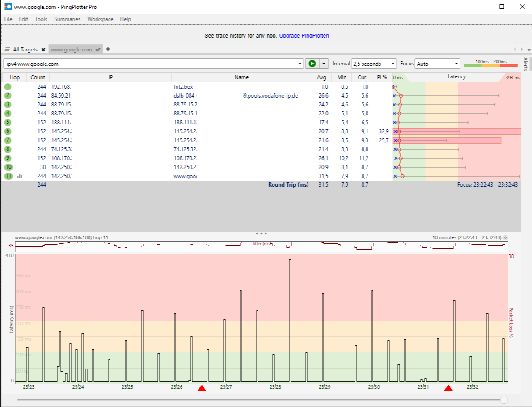Click the red triangle marker near 23:31
532x407 pixels.
448,388
